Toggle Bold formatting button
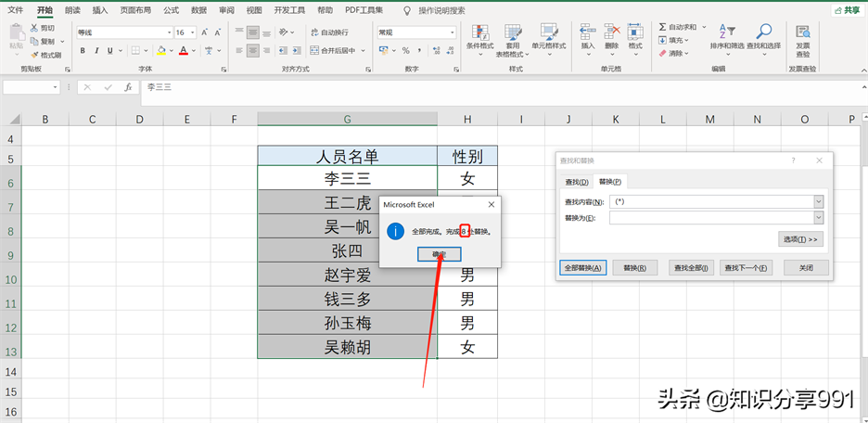This screenshot has height=423, width=868. point(83,51)
